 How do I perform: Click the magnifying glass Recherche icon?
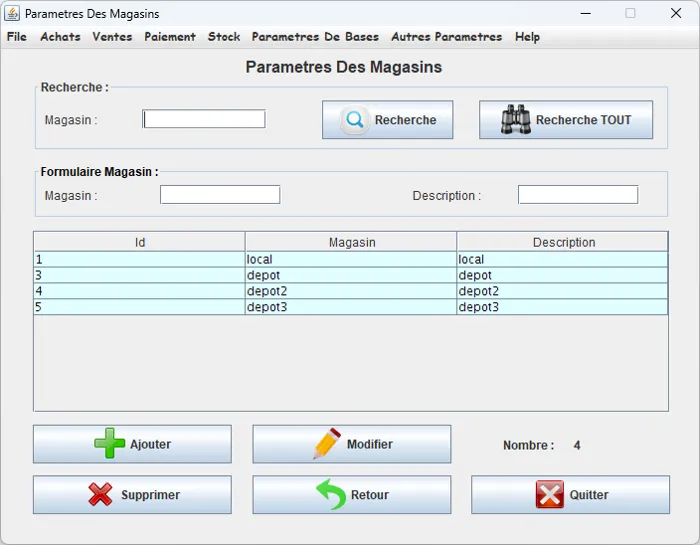point(355,120)
